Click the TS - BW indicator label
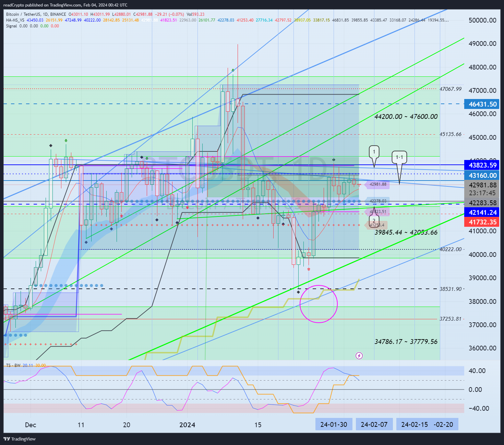Screen dimensions: 504x445 (13, 366)
